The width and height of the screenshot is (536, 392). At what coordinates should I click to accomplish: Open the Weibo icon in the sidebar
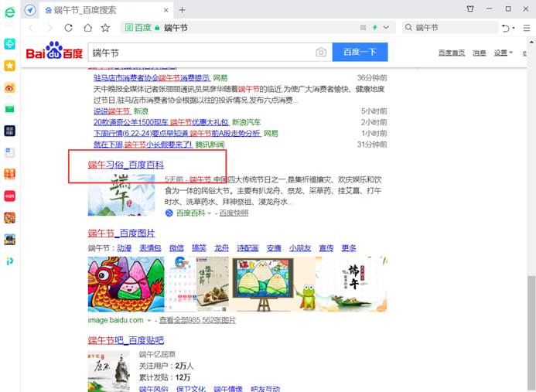click(10, 88)
